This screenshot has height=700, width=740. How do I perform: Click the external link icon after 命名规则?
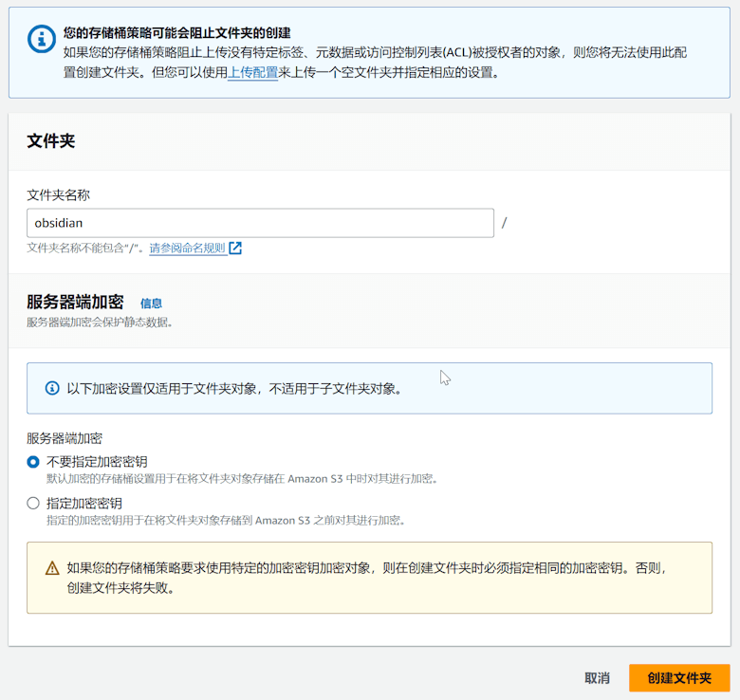(235, 249)
